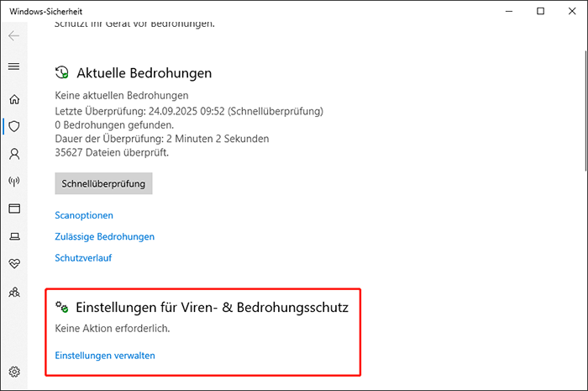Open family options icon
The height and width of the screenshot is (391, 588).
(x=13, y=292)
